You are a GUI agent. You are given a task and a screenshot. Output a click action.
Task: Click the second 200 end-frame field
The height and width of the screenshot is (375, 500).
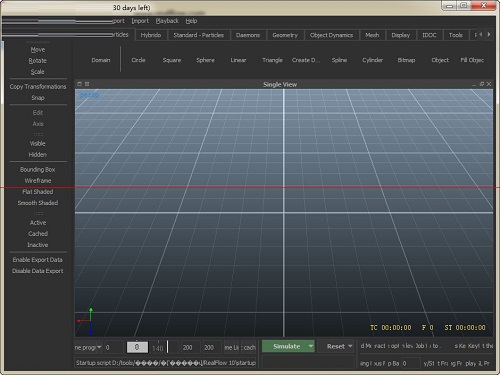tap(211, 347)
